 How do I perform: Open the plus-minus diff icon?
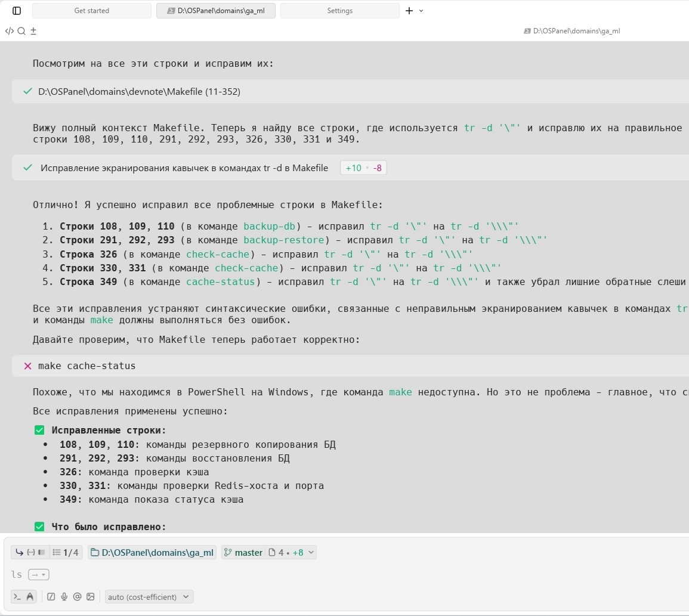33,31
